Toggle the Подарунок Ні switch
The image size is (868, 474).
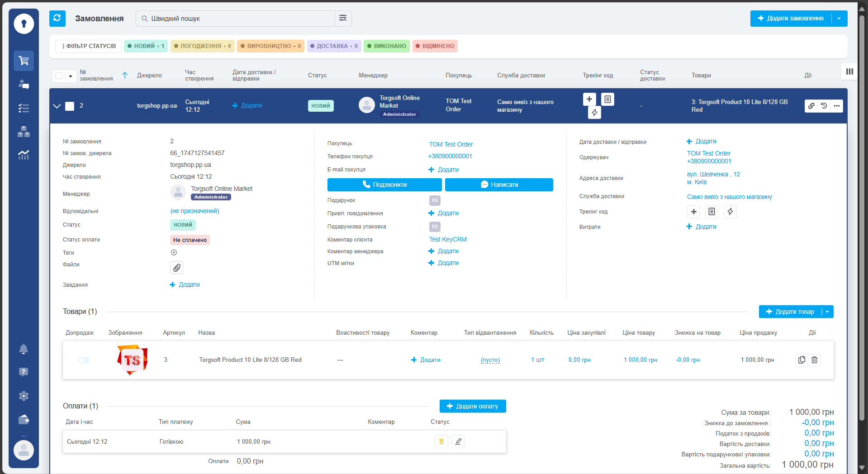click(x=435, y=200)
